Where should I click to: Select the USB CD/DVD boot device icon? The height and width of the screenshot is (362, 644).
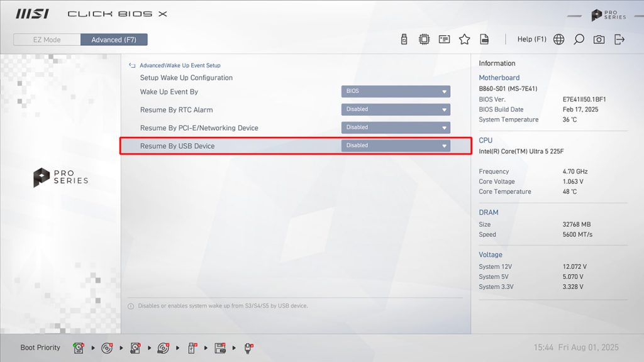tap(164, 348)
